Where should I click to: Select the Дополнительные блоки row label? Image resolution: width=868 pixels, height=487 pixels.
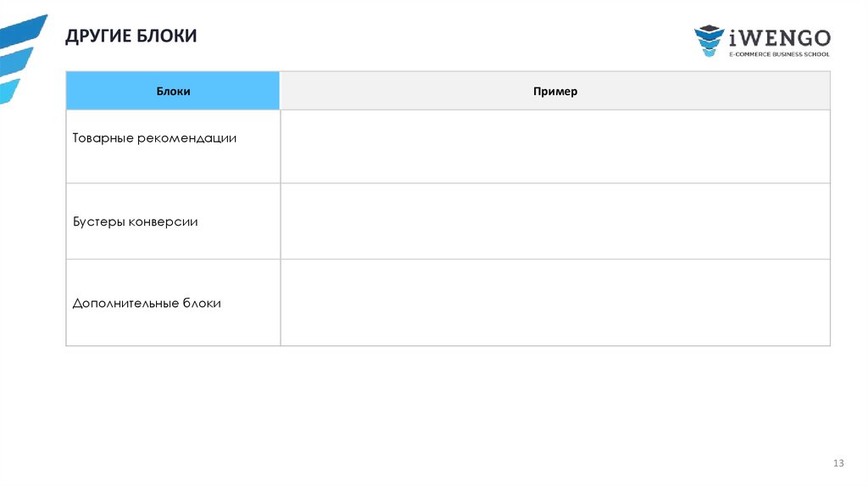[147, 303]
